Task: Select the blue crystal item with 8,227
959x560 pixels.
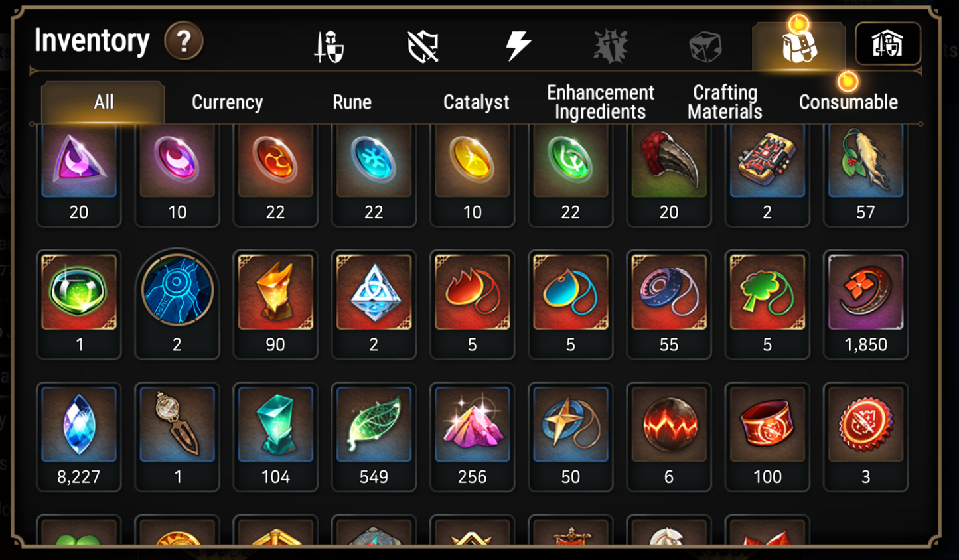Action: [x=79, y=437]
